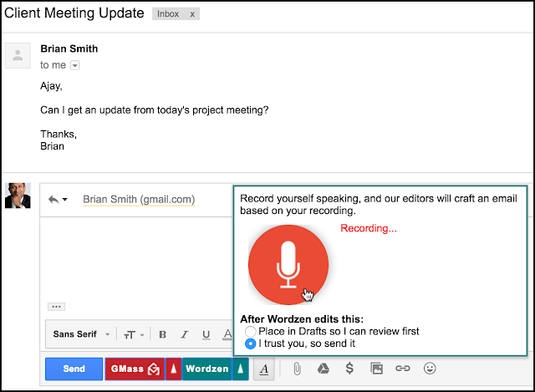
Task: Click the blue Send button
Action: 74,369
